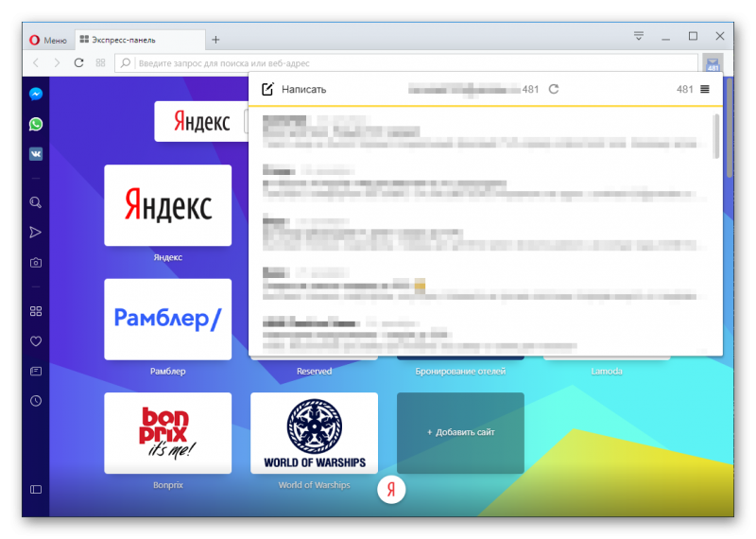
Task: Open bookmarks heart icon in sidebar
Action: click(36, 341)
